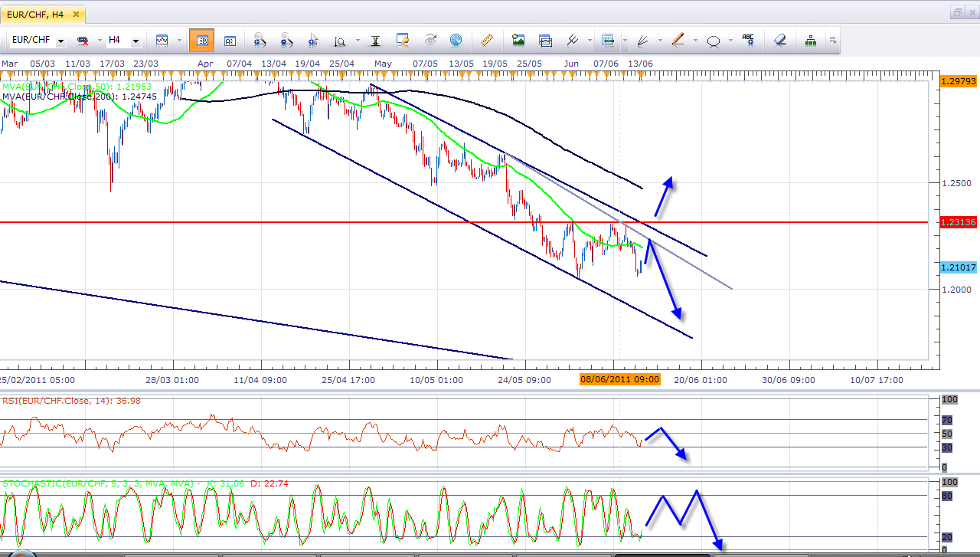Click the orange 08/06/2011 09:00 time marker
Viewport: 980px width, 557px height.
(620, 379)
